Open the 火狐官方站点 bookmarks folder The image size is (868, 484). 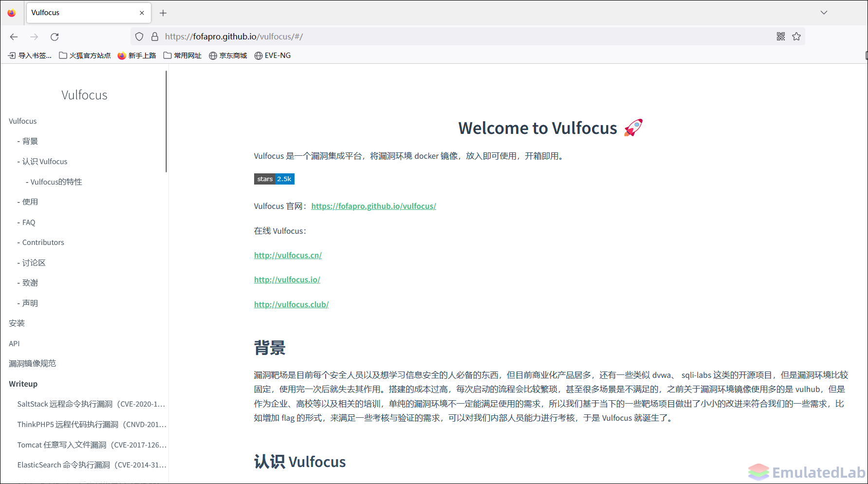pyautogui.click(x=85, y=56)
